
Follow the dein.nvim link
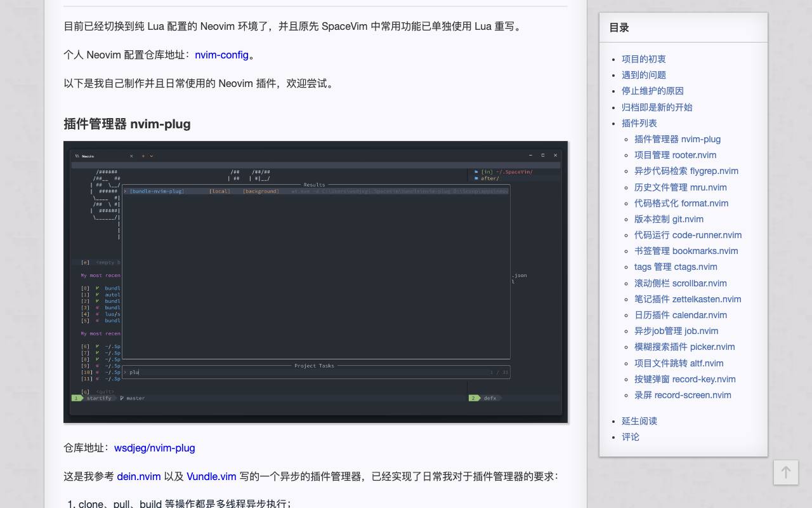point(138,476)
